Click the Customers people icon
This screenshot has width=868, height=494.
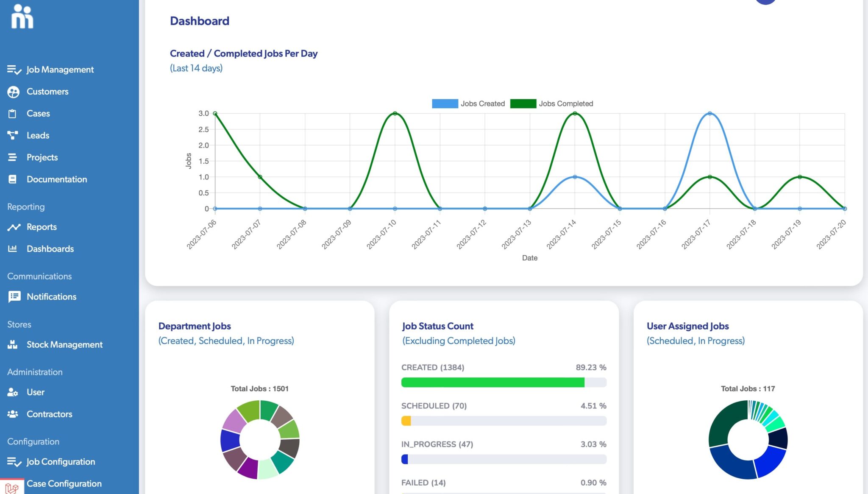14,91
